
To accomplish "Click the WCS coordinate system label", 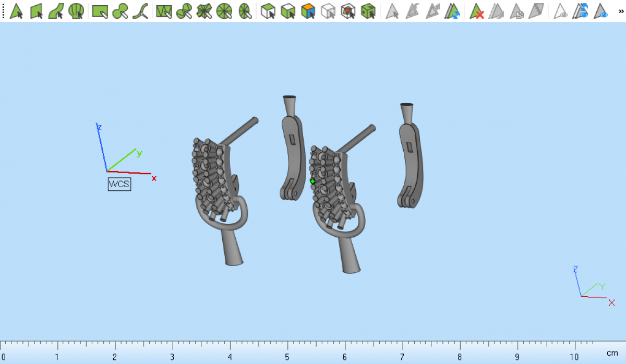I will click(119, 184).
